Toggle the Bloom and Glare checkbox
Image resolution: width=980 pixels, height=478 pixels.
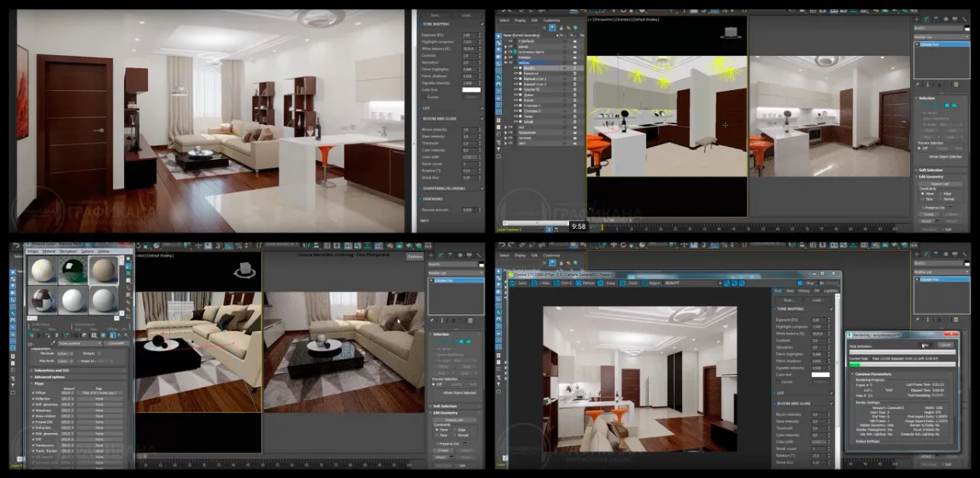tap(831, 404)
